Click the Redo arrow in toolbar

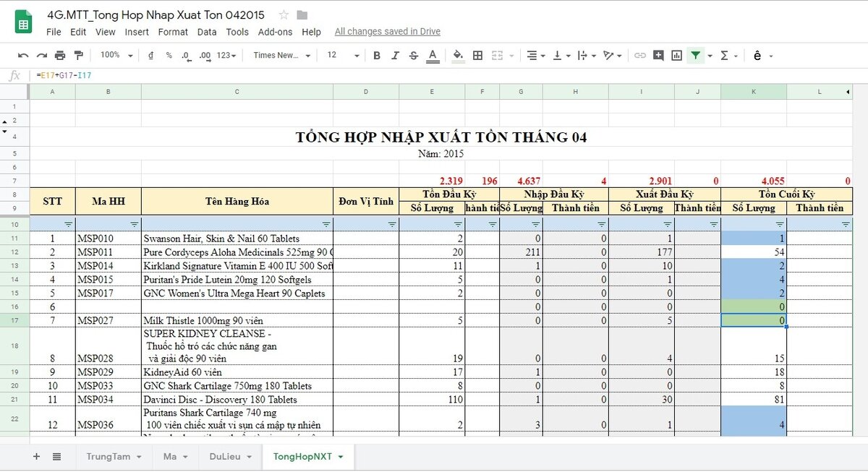(x=41, y=56)
